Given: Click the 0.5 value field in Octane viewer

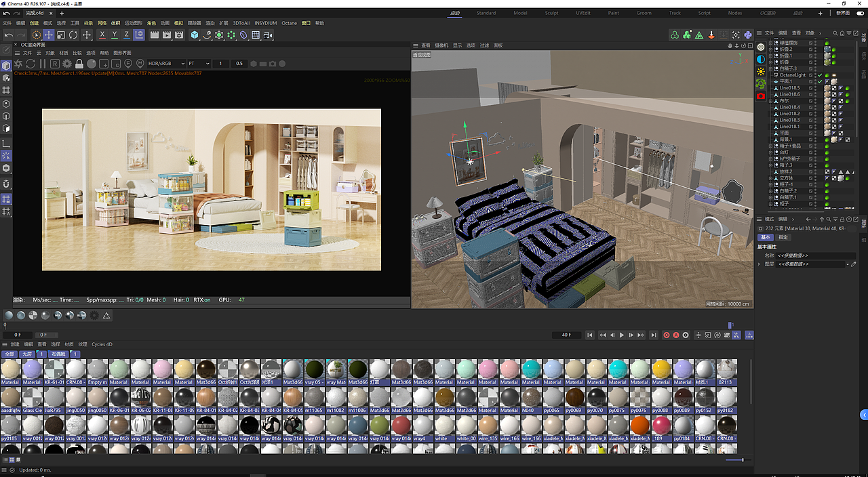Looking at the screenshot, I should pyautogui.click(x=239, y=64).
